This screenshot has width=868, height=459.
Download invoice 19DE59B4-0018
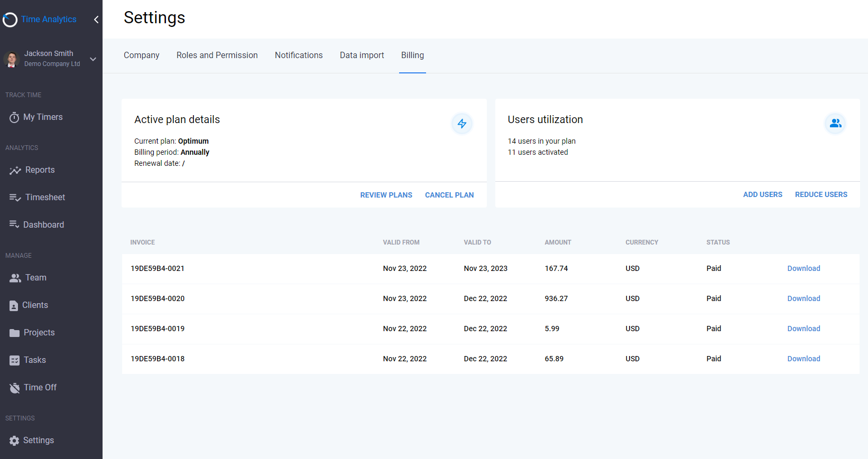coord(804,359)
